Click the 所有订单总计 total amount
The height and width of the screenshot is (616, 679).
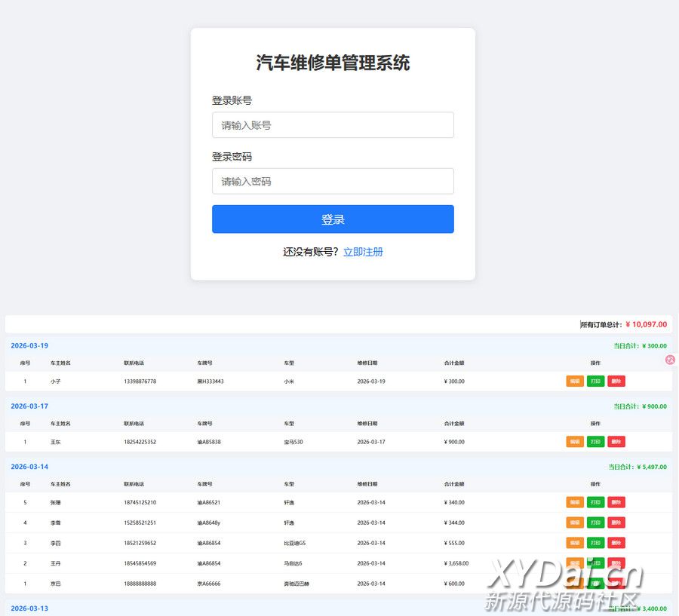(646, 324)
